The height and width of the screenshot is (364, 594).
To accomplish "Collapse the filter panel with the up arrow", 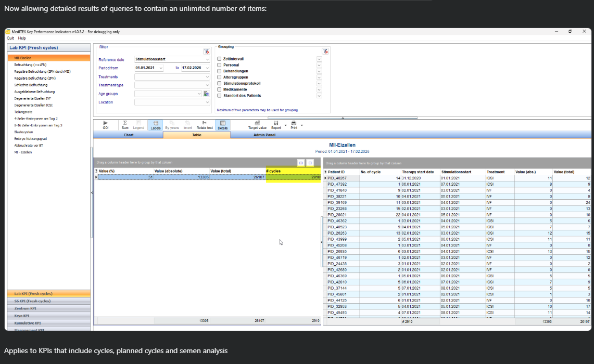I will 343,118.
